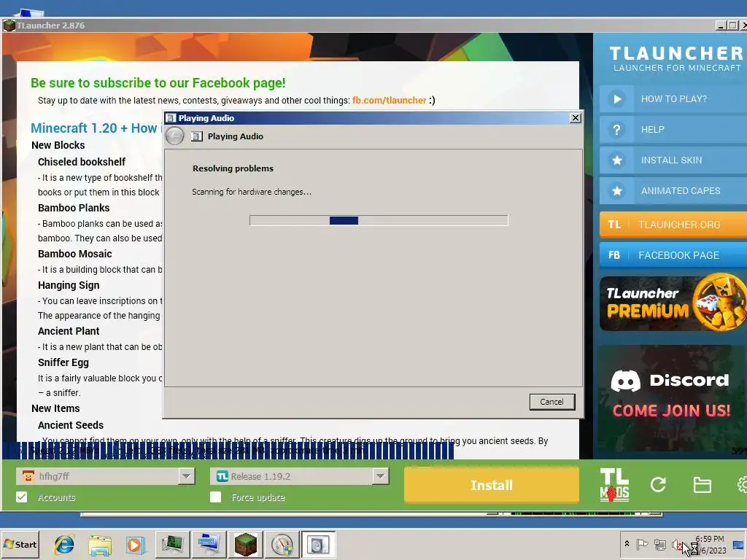Viewport: 747px width, 560px height.
Task: Click the 'Bamboo Planks' heading
Action: pos(74,208)
